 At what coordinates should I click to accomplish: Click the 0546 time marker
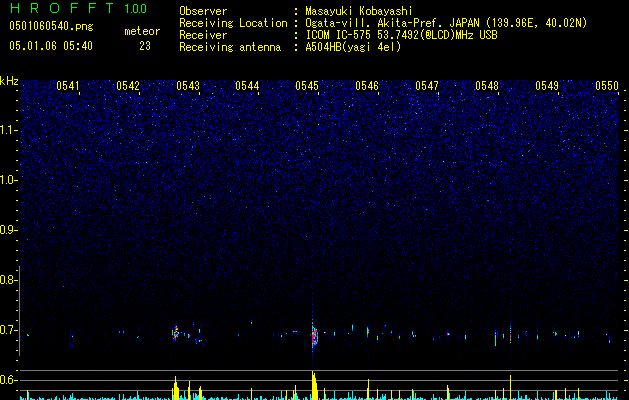coord(367,86)
